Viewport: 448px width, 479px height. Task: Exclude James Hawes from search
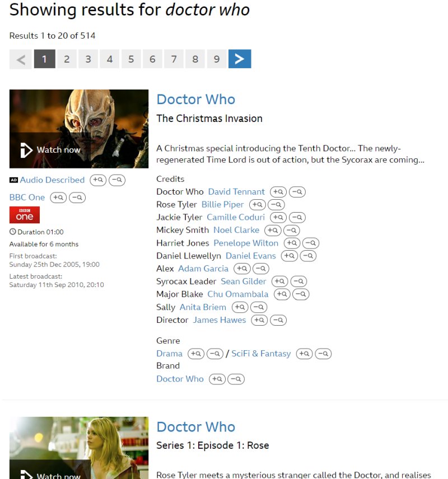[x=278, y=320]
